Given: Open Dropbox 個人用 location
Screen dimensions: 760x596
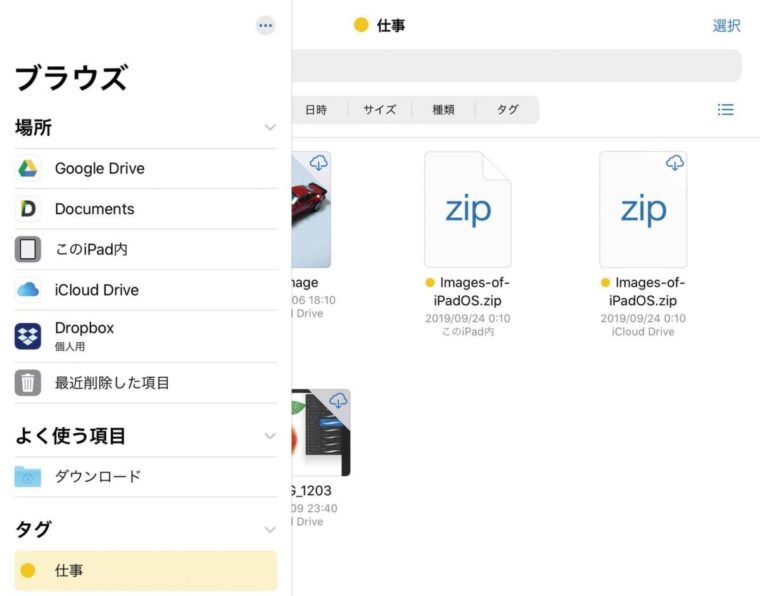Looking at the screenshot, I should (x=146, y=336).
